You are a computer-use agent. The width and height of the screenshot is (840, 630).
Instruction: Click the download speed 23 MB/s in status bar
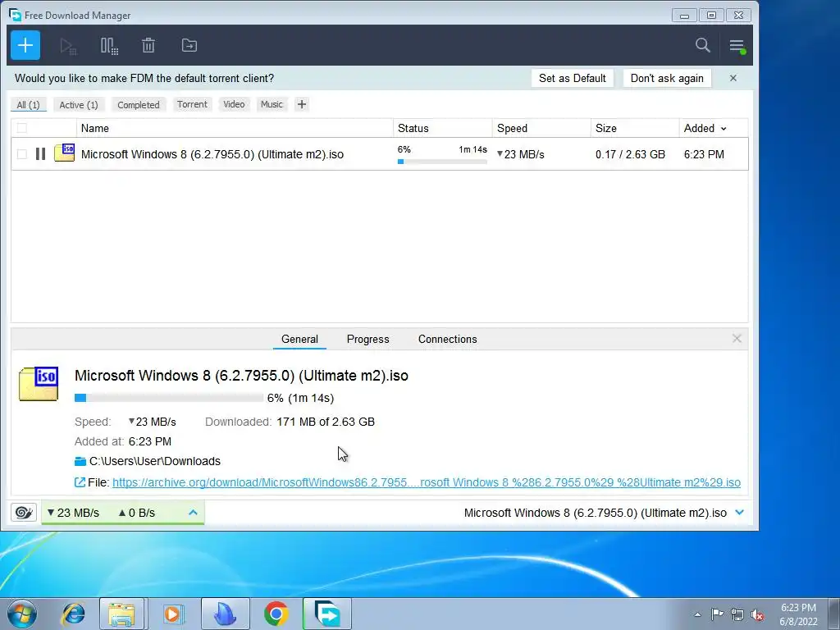[73, 513]
